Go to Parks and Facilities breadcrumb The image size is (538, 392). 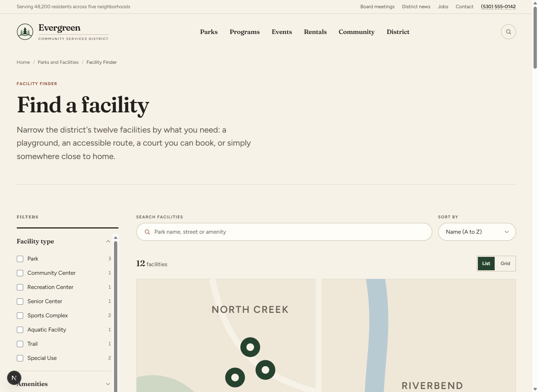tap(58, 62)
